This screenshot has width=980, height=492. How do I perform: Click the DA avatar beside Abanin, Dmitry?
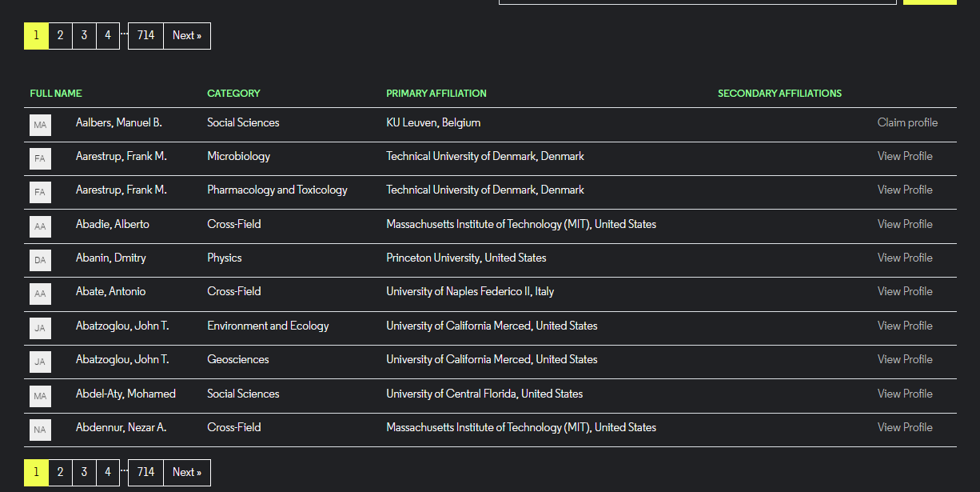(x=40, y=260)
